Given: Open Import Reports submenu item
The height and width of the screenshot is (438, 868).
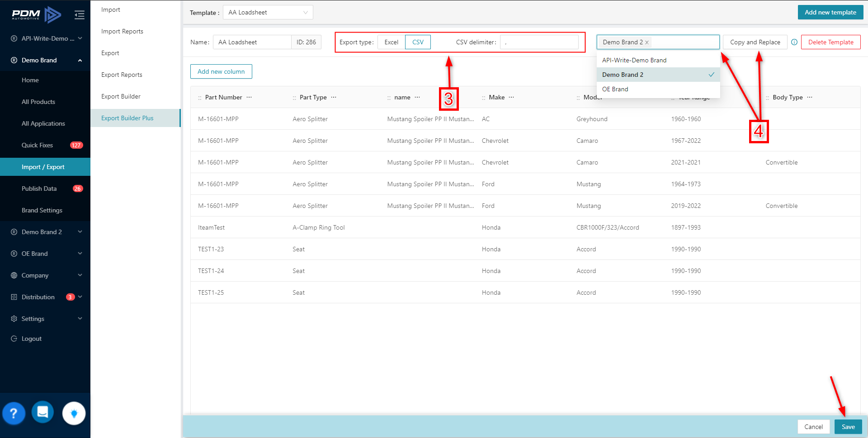Looking at the screenshot, I should tap(136, 31).
